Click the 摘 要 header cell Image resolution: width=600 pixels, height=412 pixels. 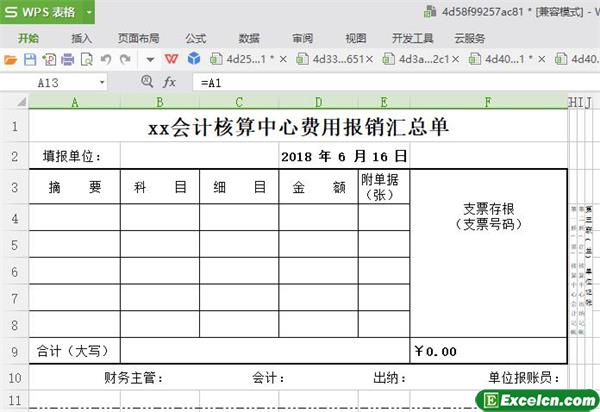75,187
